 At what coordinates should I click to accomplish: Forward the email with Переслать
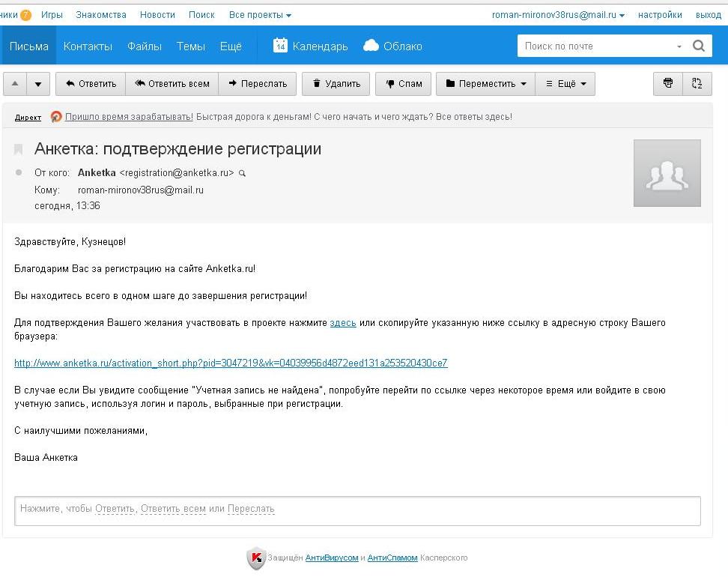[257, 84]
